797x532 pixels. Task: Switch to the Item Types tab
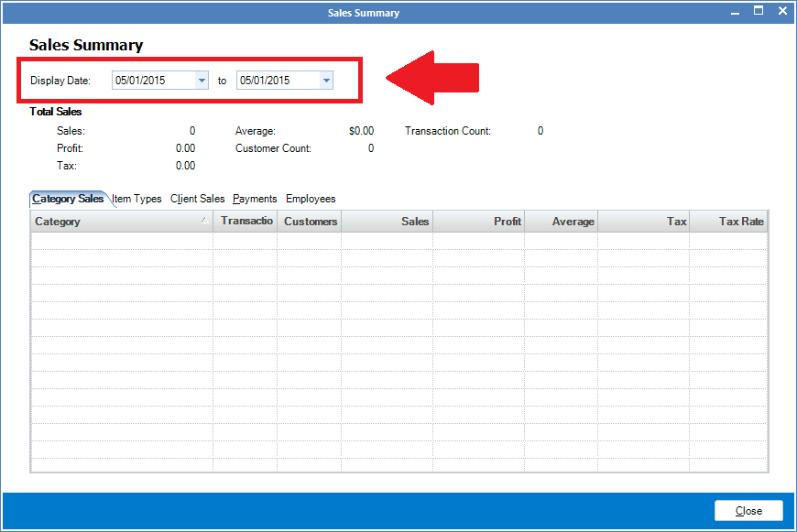136,199
